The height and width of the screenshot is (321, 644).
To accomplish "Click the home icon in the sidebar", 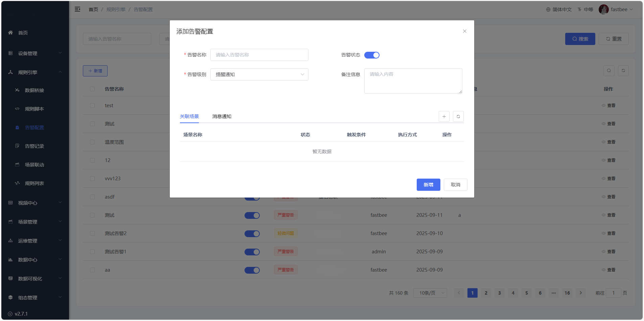I will 10,32.
